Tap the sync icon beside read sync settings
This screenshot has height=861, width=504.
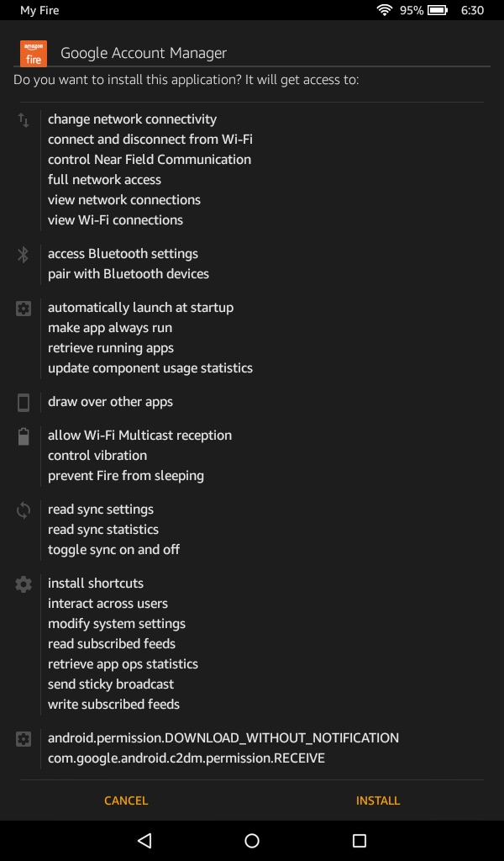click(x=23, y=510)
